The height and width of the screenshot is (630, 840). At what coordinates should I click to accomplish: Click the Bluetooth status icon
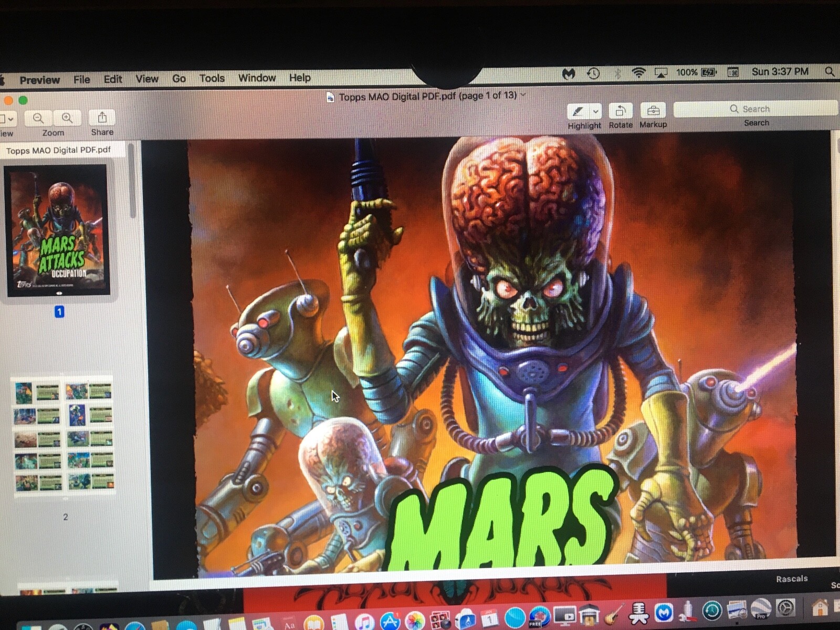[x=617, y=73]
